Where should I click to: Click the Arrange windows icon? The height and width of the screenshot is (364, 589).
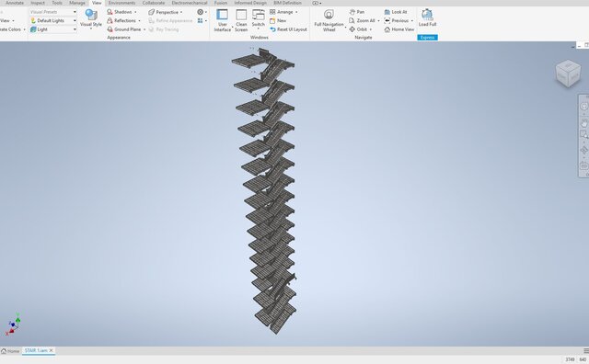[272, 12]
